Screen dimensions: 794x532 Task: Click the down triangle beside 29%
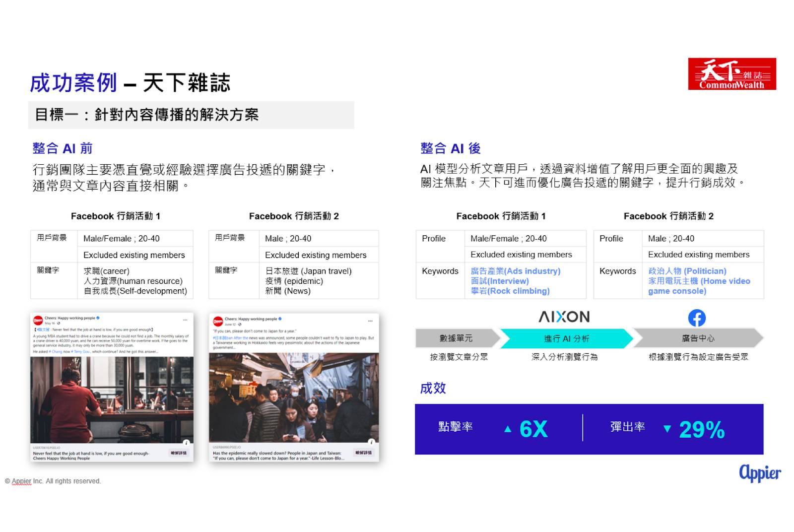pos(667,429)
